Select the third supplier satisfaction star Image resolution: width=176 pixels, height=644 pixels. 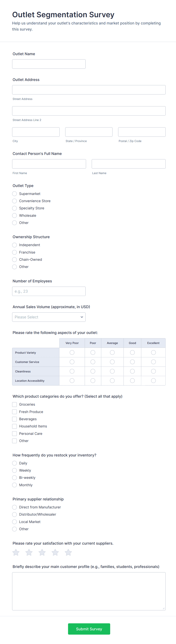click(x=42, y=552)
